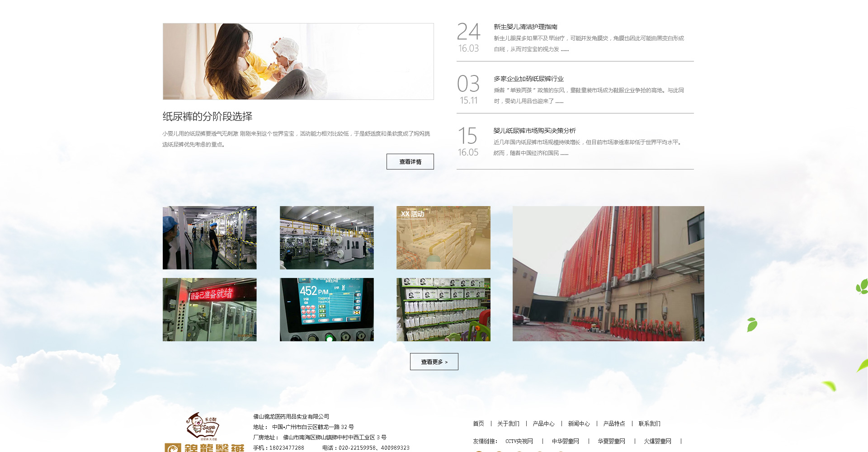Viewport: 868px width, 452px height.
Task: View the red LED sign machine photo
Action: (209, 310)
